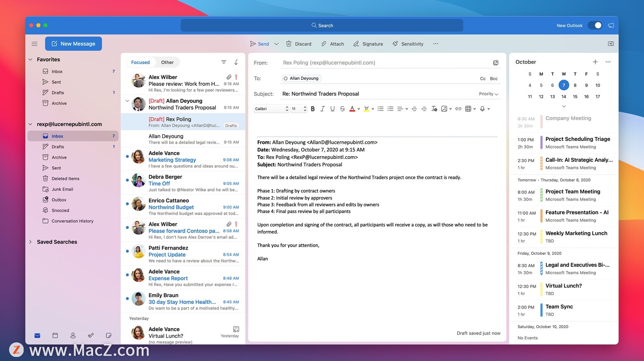Viewport: 644px width, 361px height.
Task: Open more toolbar options ellipsis
Action: (436, 44)
